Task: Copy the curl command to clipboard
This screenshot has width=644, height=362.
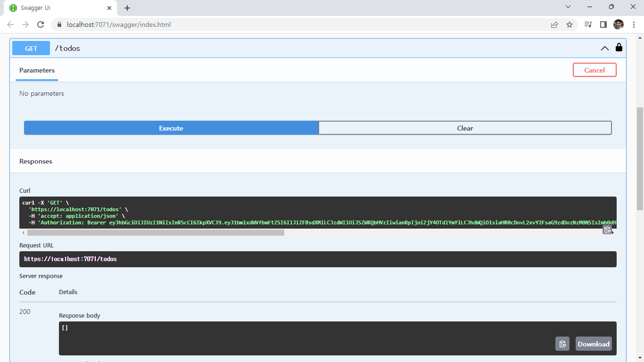Action: (607, 230)
